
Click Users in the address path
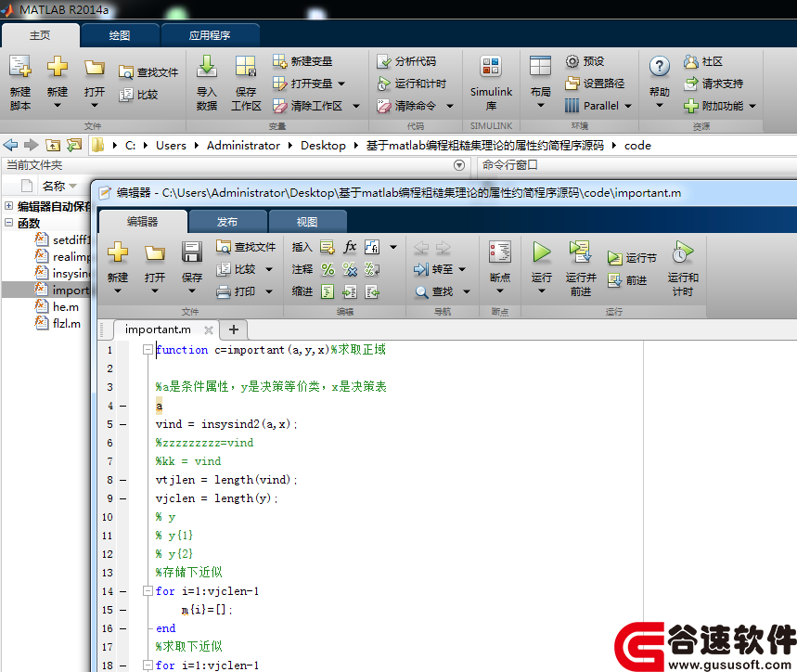pyautogui.click(x=172, y=146)
